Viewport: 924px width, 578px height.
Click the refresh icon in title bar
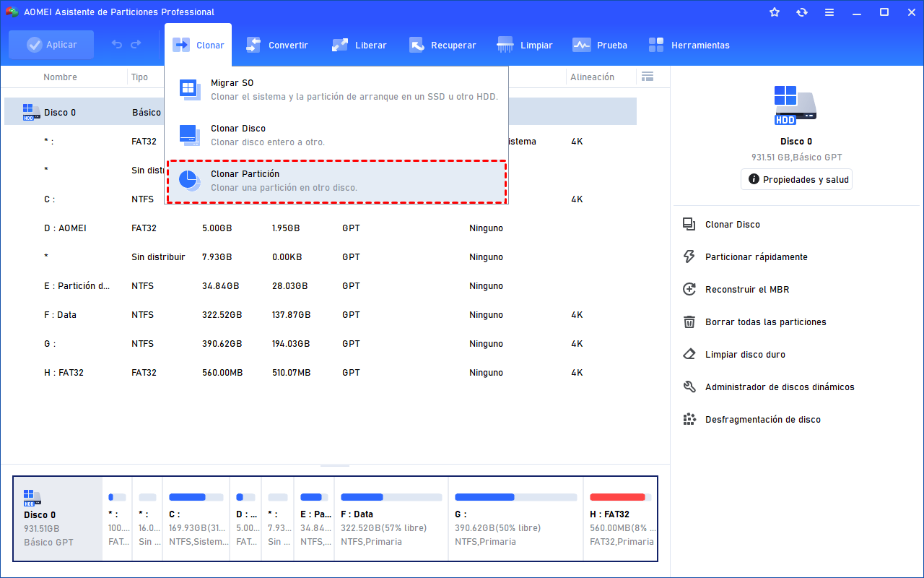[x=802, y=12]
